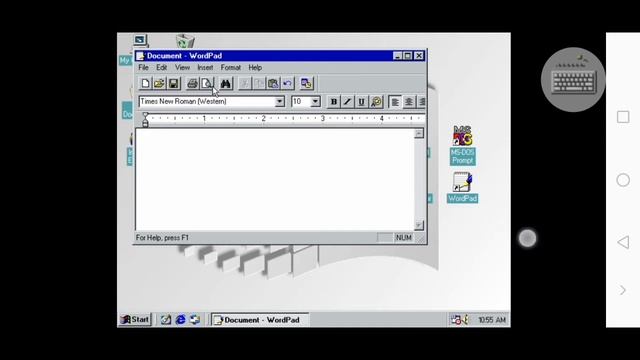The image size is (640, 360).
Task: Click Document - WordPad taskbar button
Action: [260, 320]
